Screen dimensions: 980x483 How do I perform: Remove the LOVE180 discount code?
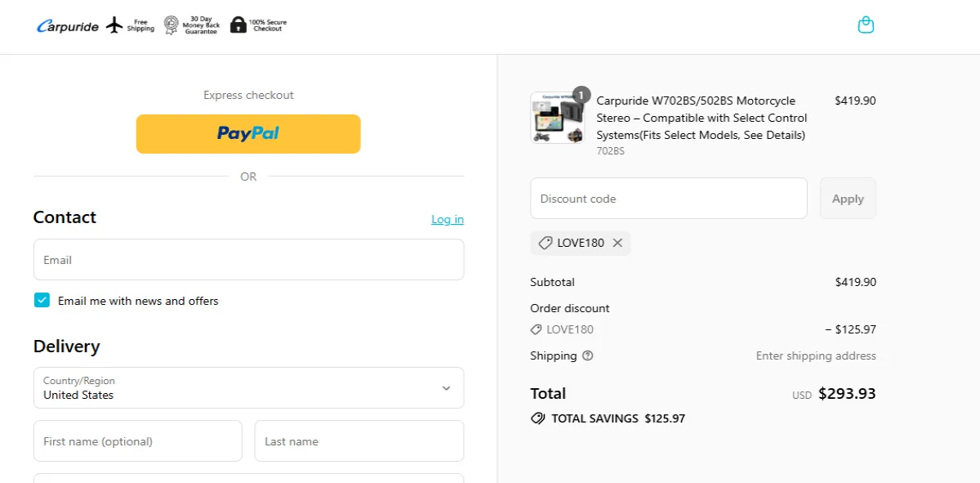point(617,243)
